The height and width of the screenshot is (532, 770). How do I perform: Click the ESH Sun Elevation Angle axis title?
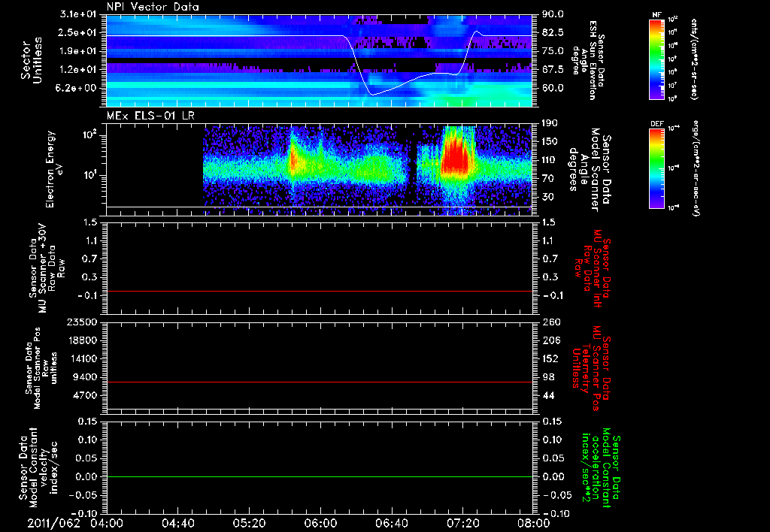[x=587, y=60]
